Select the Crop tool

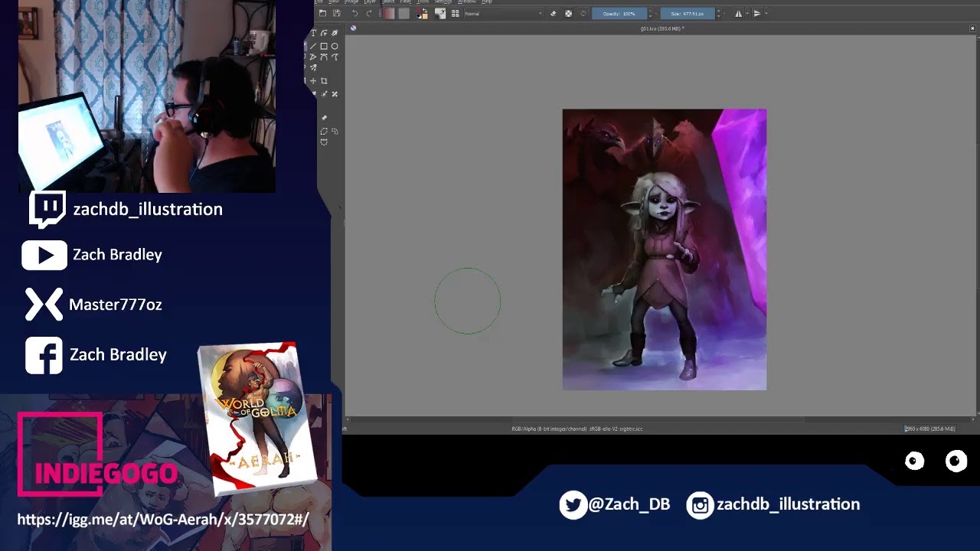click(324, 80)
